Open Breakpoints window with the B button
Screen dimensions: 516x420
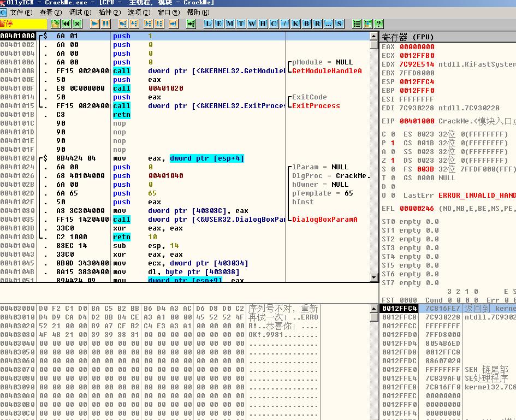click(x=307, y=23)
